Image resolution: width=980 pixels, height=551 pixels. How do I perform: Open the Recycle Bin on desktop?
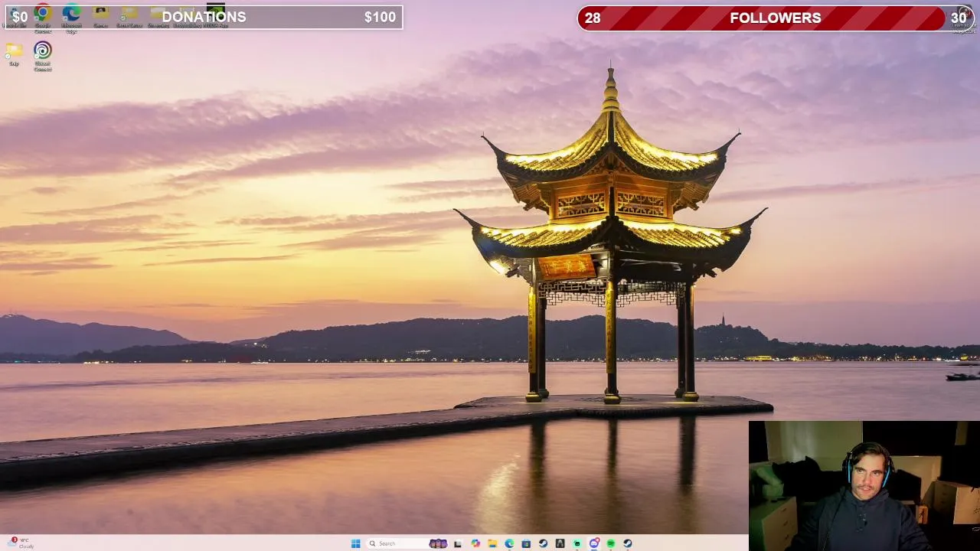(x=14, y=16)
